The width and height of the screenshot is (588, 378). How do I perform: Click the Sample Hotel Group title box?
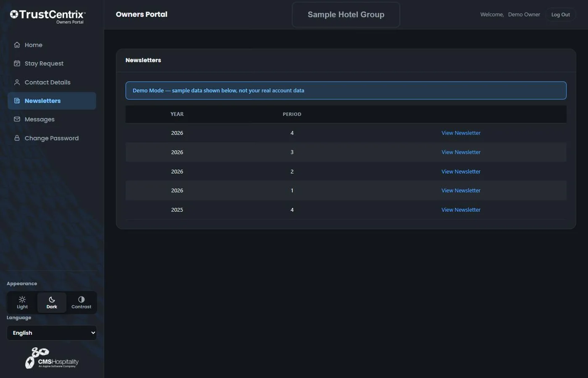click(x=346, y=15)
